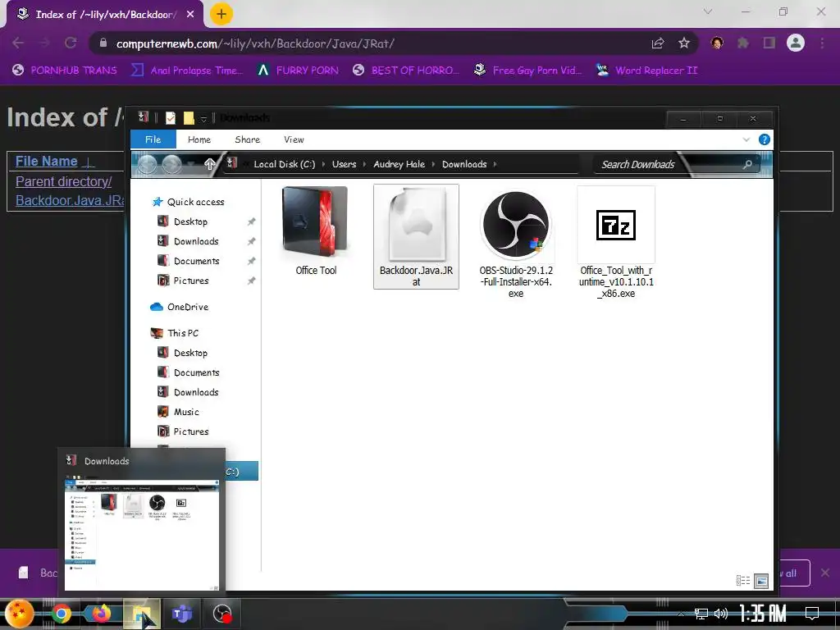The height and width of the screenshot is (630, 840).
Task: Open volume control in system tray
Action: tap(721, 614)
